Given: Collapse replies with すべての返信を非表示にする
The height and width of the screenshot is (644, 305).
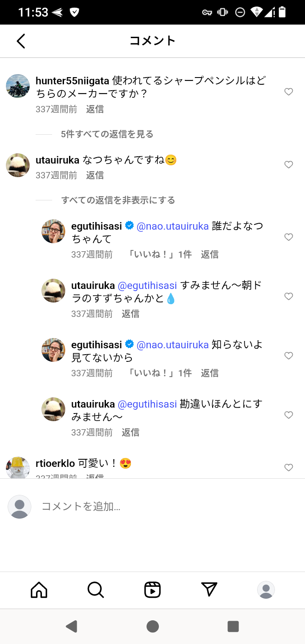Looking at the screenshot, I should [x=118, y=200].
